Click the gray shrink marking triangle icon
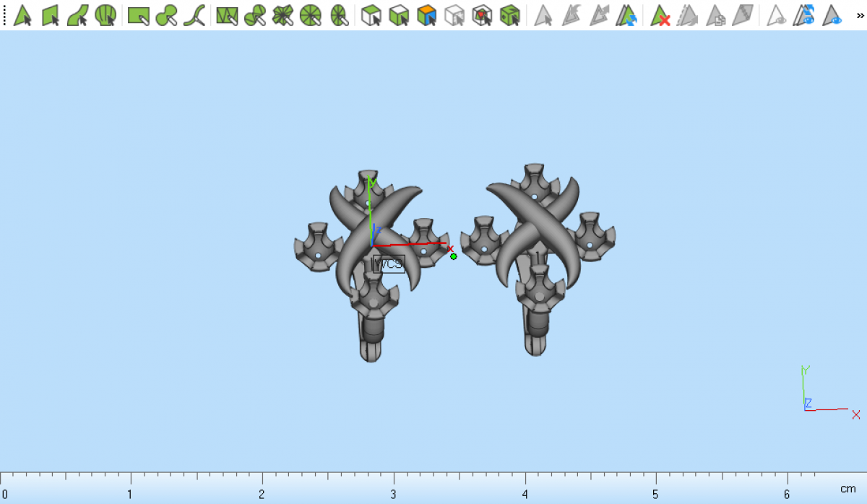This screenshot has width=867, height=504. click(x=571, y=14)
